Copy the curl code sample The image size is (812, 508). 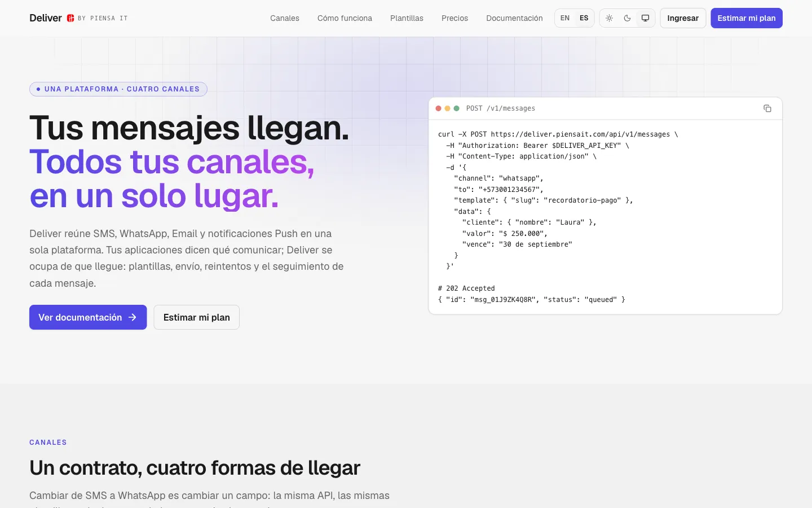(x=767, y=108)
